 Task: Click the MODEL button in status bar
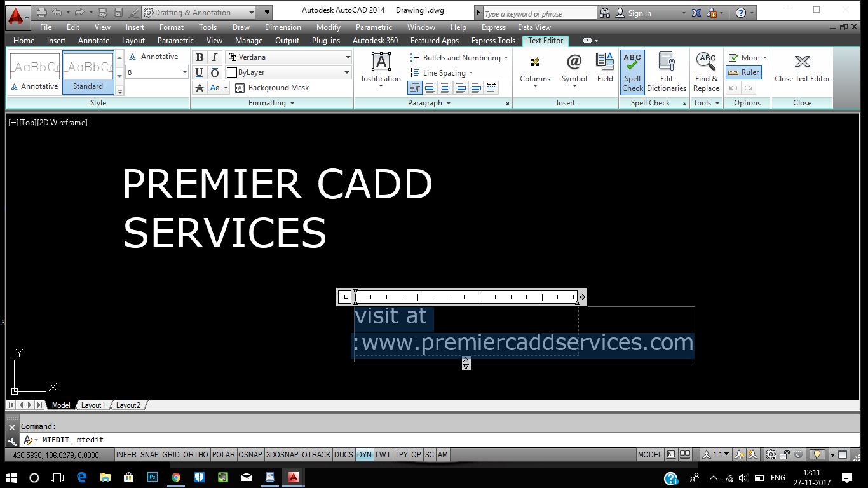point(649,455)
